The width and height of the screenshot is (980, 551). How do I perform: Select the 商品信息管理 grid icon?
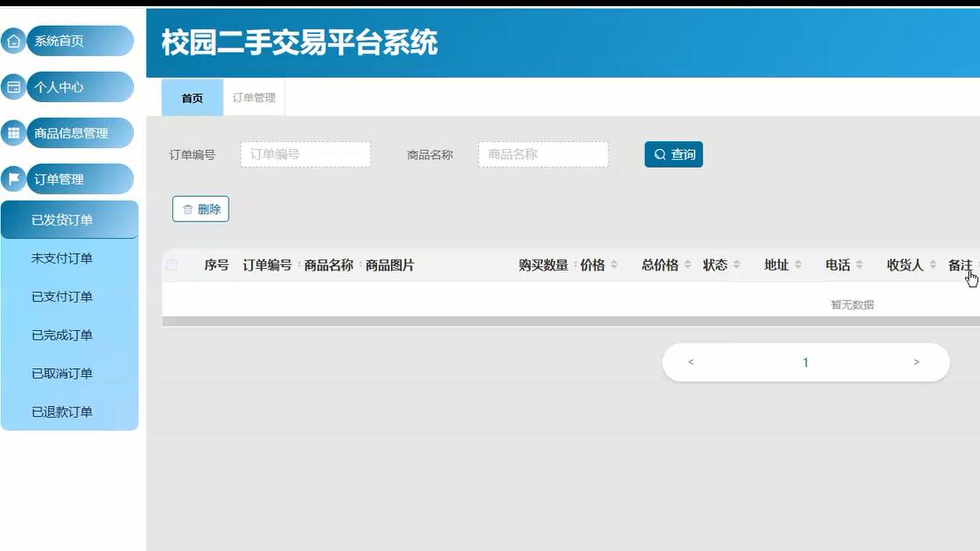(12, 132)
